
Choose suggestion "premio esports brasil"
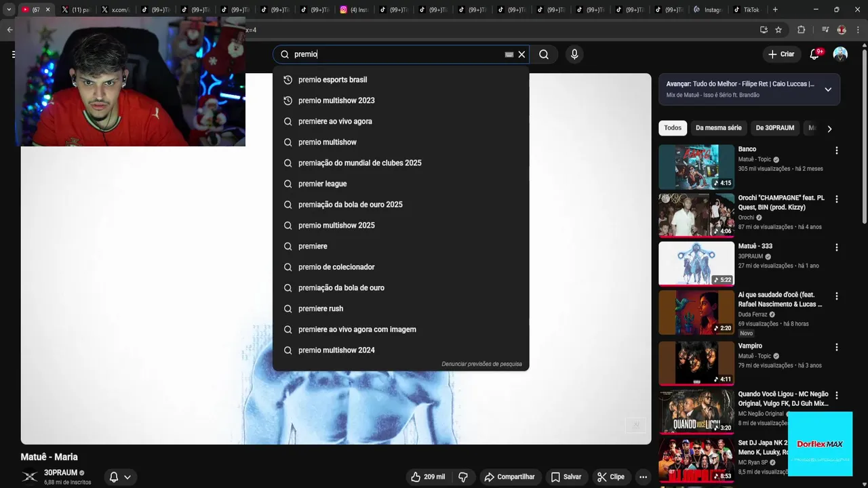click(x=401, y=80)
